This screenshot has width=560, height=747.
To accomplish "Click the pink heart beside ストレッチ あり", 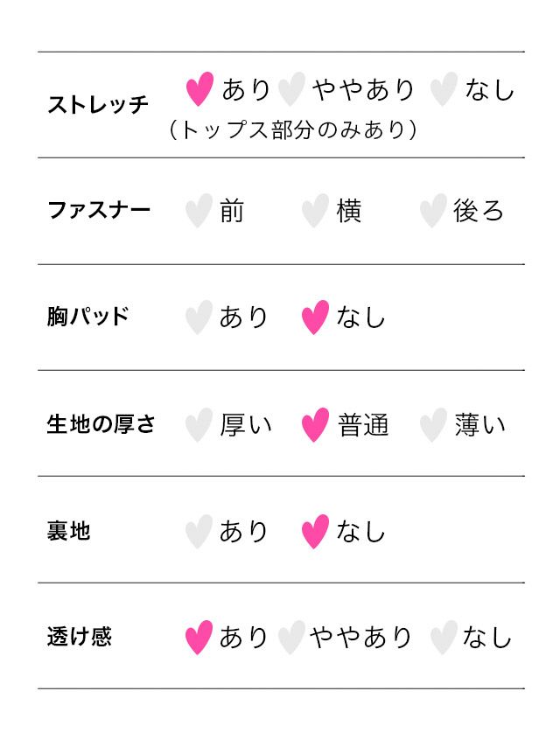I will [x=199, y=88].
